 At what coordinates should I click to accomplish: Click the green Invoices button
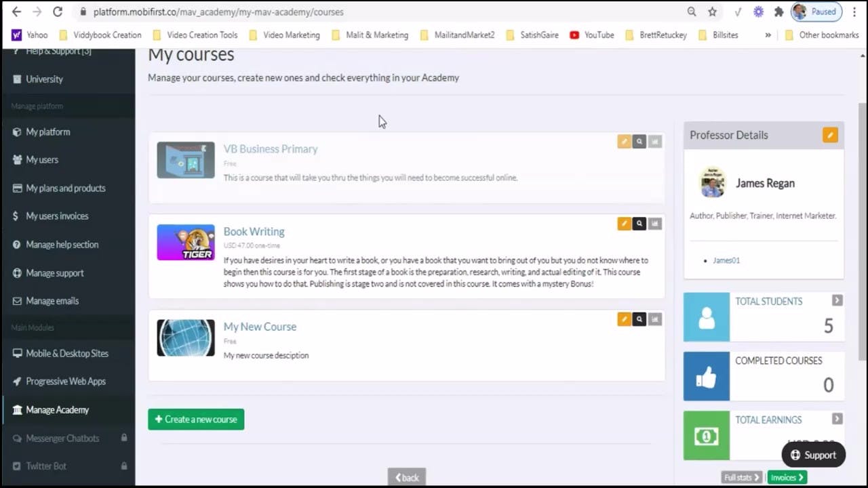click(785, 476)
